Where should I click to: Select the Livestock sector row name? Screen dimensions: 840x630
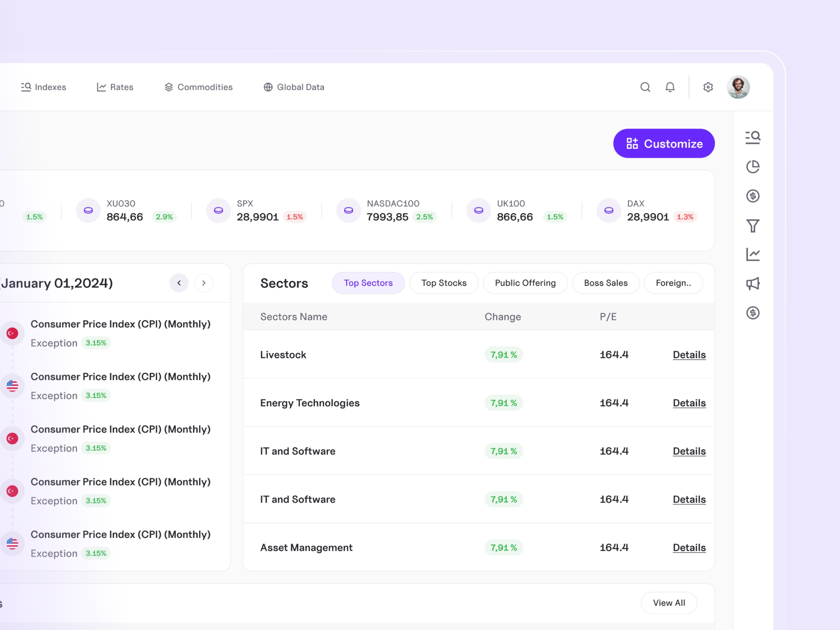click(x=283, y=355)
